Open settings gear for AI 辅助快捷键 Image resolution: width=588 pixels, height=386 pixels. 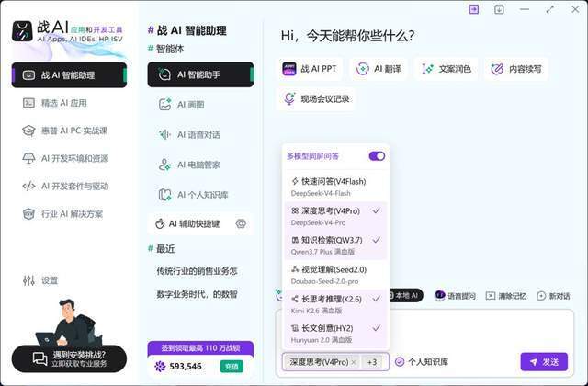click(241, 223)
